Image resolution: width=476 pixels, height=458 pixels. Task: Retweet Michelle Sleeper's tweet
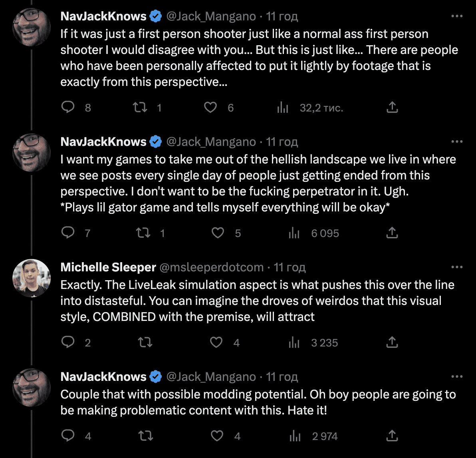[145, 342]
